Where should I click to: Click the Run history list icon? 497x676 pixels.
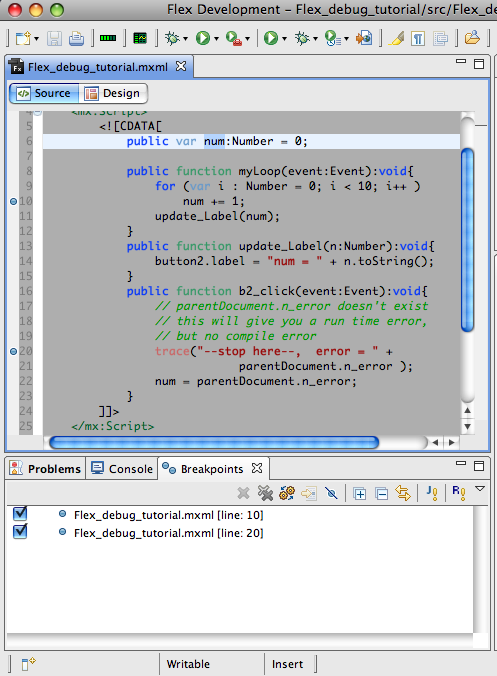click(x=333, y=38)
